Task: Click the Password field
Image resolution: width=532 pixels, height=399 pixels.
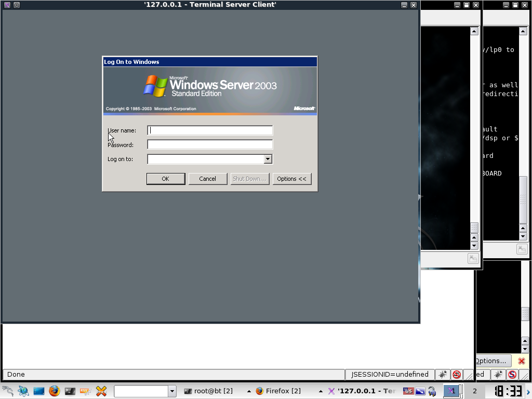Action: click(210, 145)
